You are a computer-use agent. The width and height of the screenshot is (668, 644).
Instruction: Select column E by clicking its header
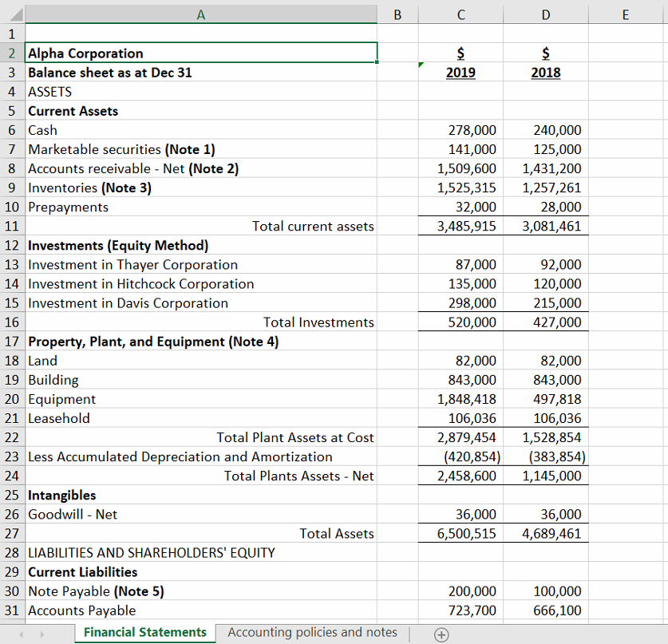point(626,14)
